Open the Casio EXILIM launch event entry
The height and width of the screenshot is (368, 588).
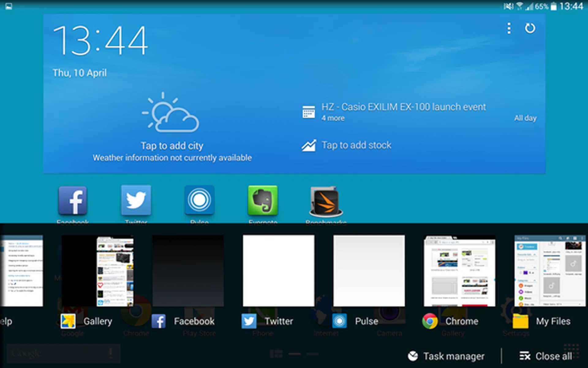pos(403,107)
